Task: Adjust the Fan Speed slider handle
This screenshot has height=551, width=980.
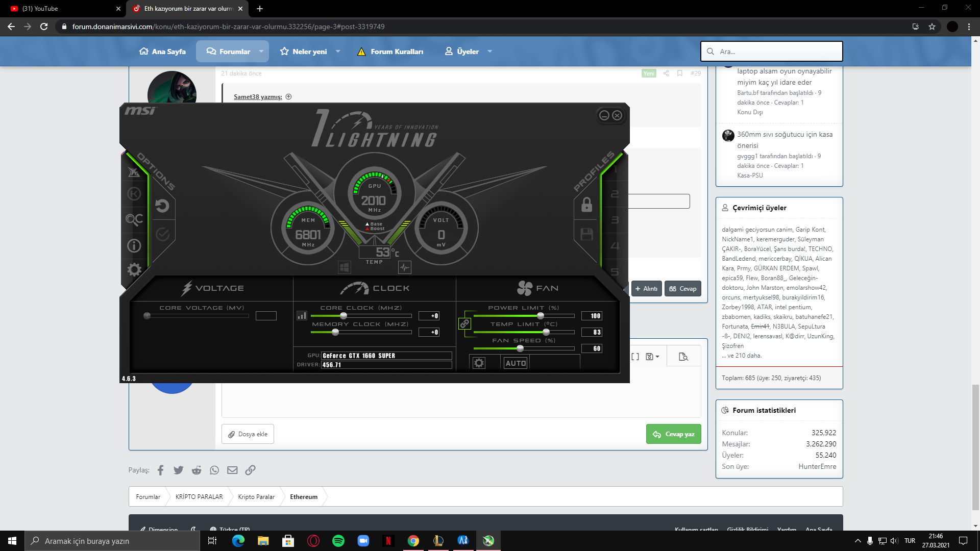Action: [x=520, y=348]
